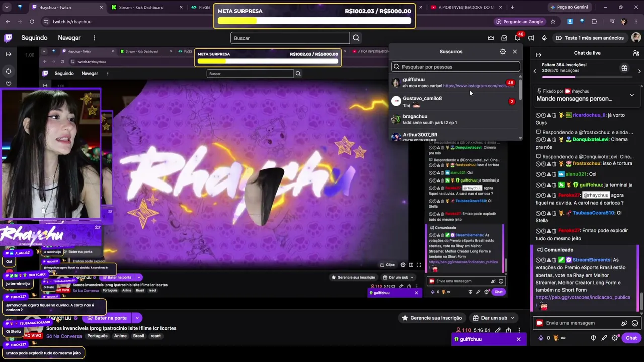This screenshot has height=362, width=644.
Task: Open the Seguindo menu
Action: pos(34,38)
